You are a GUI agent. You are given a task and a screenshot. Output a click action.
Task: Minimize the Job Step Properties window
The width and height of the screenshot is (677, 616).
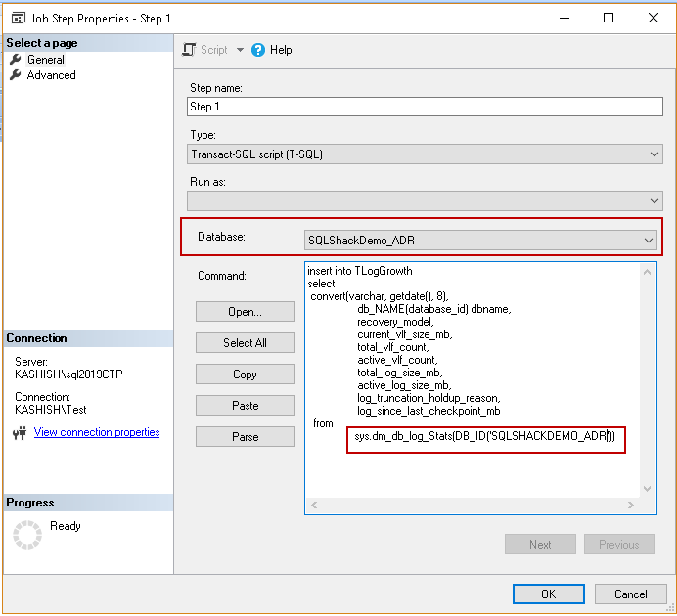click(564, 18)
